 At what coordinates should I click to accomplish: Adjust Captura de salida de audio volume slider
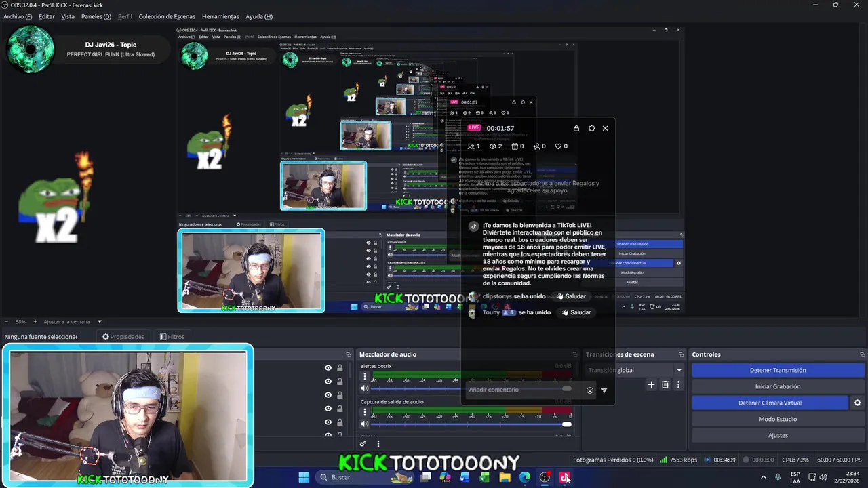click(x=471, y=424)
